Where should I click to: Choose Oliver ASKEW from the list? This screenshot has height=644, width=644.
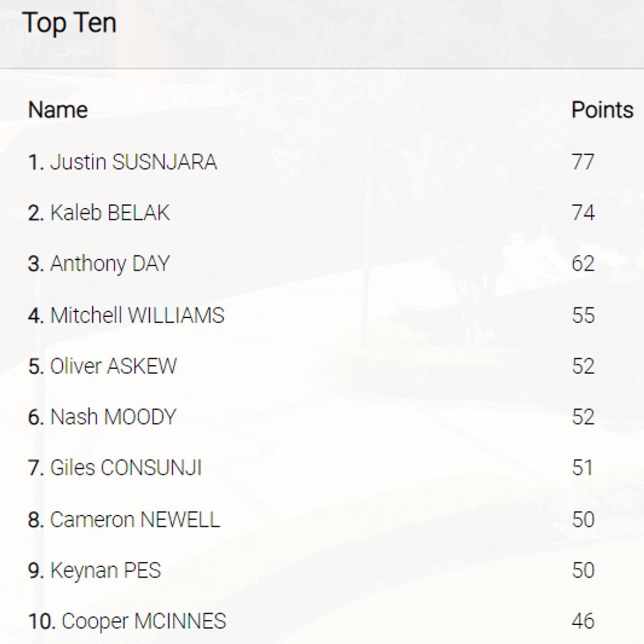(x=113, y=367)
